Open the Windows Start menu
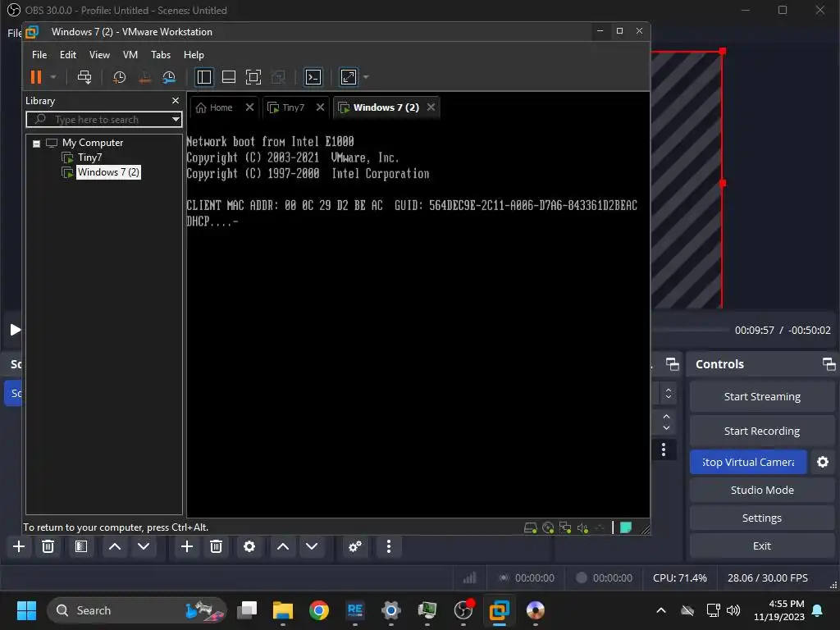Viewport: 840px width, 630px height. (x=26, y=610)
